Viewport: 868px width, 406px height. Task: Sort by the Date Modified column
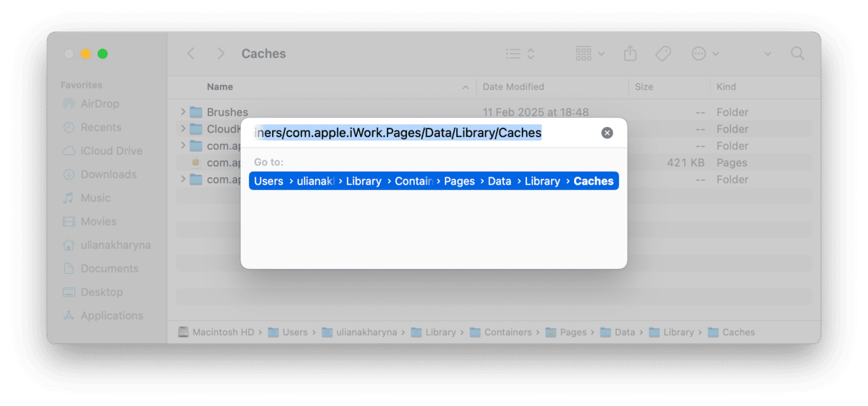point(513,87)
